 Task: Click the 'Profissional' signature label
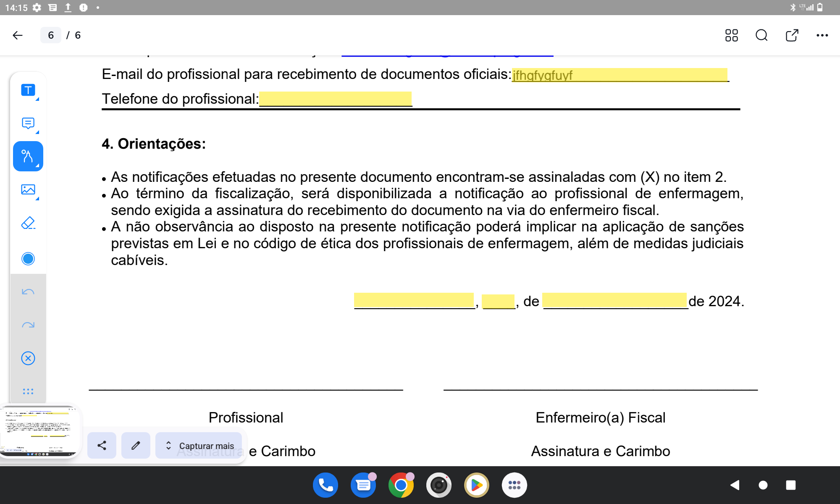[246, 417]
